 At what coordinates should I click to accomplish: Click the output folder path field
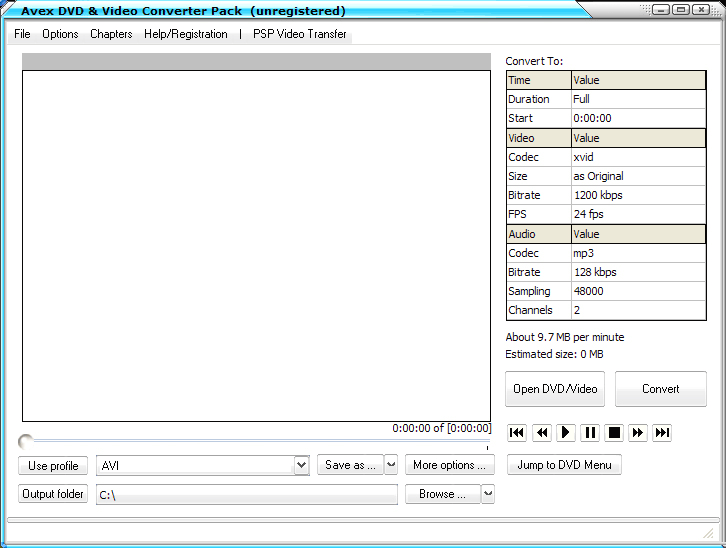click(x=246, y=495)
